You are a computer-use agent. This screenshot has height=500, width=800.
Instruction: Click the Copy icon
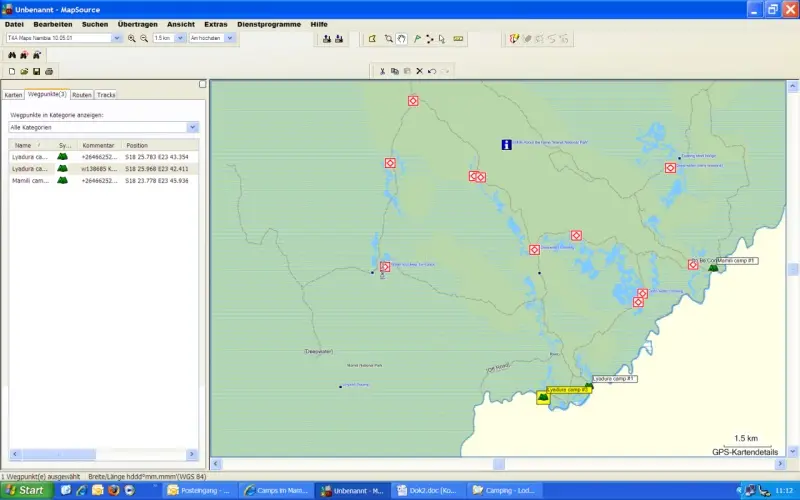(394, 71)
